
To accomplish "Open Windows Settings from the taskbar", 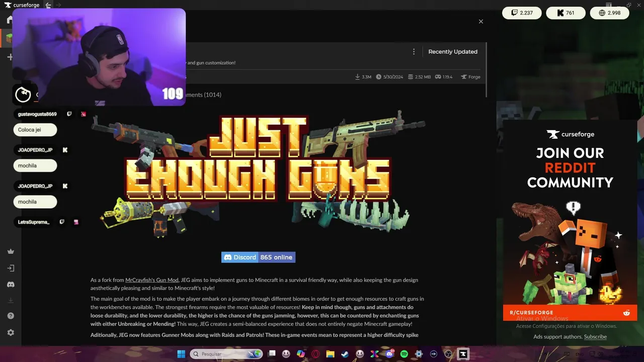I will (419, 354).
